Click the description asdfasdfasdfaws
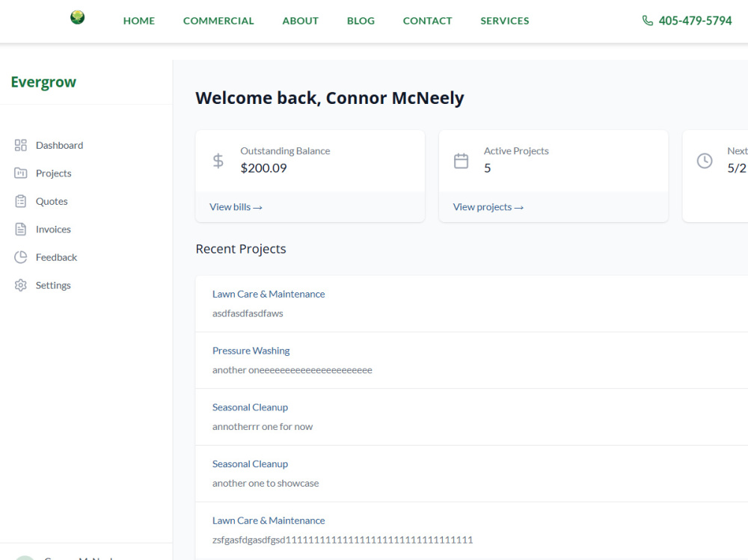 [248, 313]
